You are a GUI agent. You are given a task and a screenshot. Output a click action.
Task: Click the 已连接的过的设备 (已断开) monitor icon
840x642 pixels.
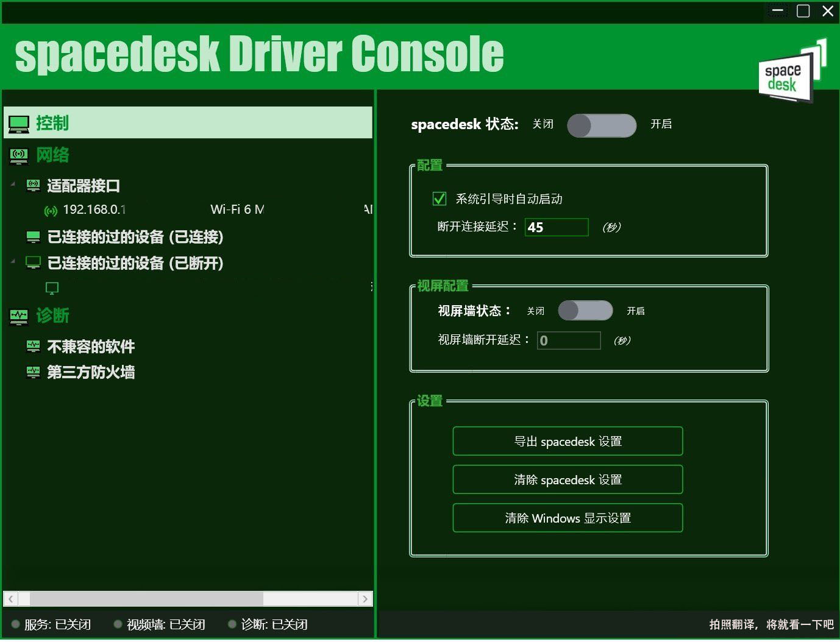(34, 263)
